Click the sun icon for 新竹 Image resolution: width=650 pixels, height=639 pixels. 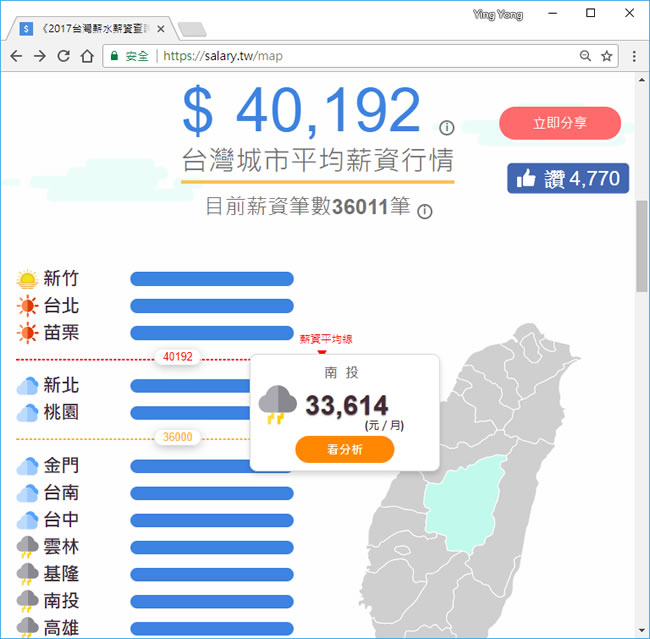tap(27, 279)
